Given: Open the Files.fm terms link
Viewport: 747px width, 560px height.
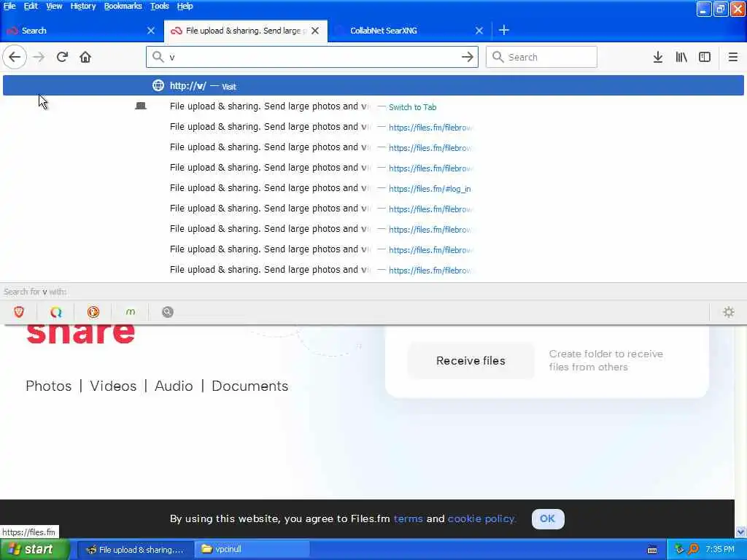Looking at the screenshot, I should pos(409,518).
